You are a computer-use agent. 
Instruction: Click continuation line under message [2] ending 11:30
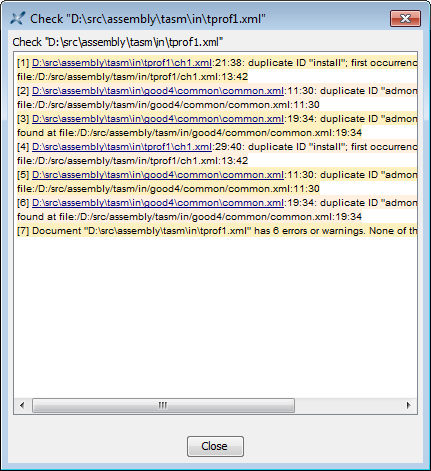point(168,105)
